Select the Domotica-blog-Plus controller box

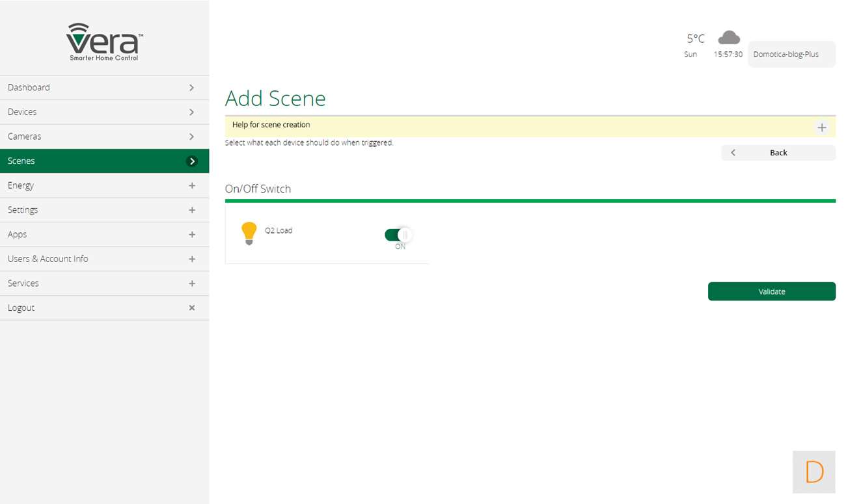791,55
